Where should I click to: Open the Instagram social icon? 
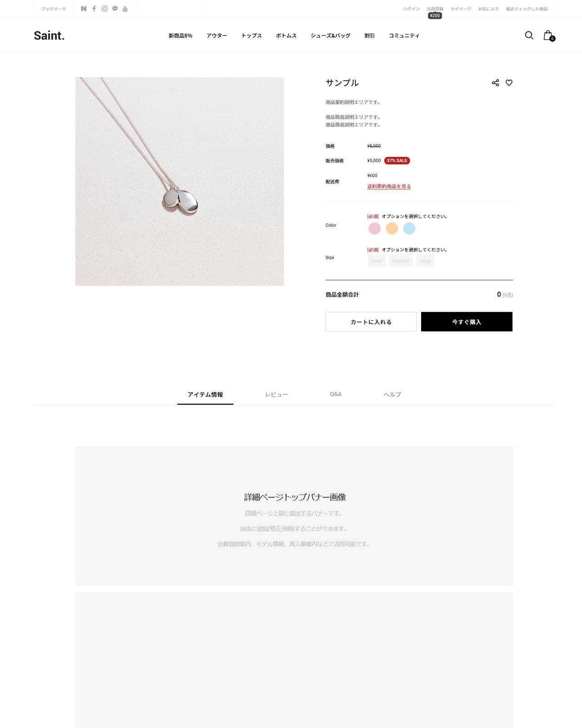click(x=105, y=9)
